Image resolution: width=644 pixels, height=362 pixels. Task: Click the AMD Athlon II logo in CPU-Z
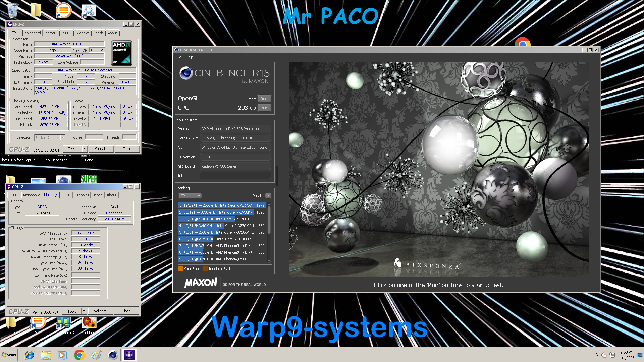tap(121, 53)
